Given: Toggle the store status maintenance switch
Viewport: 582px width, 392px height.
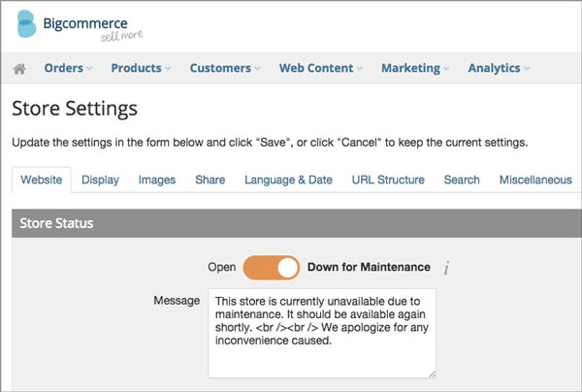Looking at the screenshot, I should [272, 268].
